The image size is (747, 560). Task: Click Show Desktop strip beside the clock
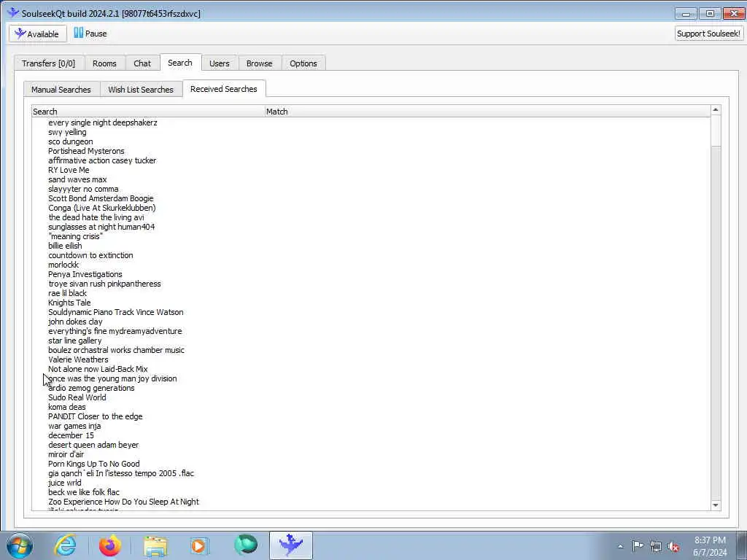click(x=742, y=545)
